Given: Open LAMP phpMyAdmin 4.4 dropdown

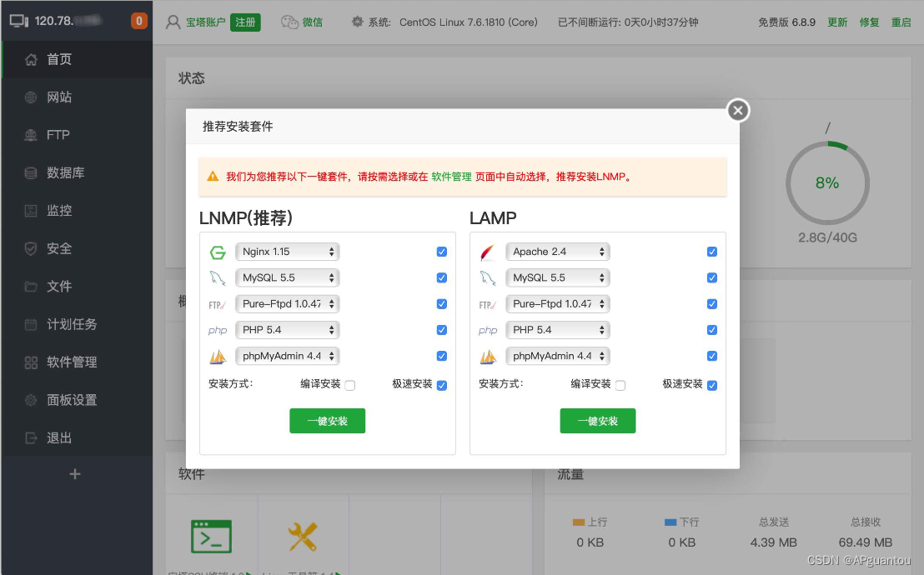Looking at the screenshot, I should 557,356.
